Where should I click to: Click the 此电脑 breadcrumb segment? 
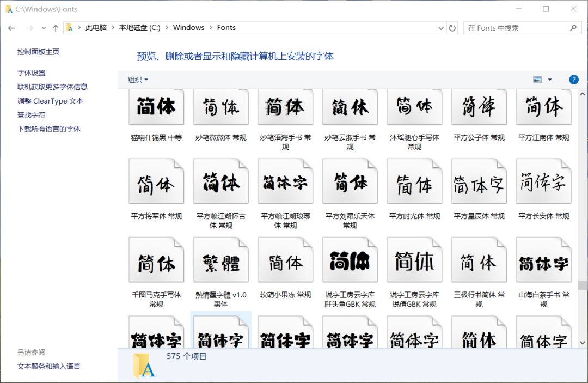tap(96, 27)
